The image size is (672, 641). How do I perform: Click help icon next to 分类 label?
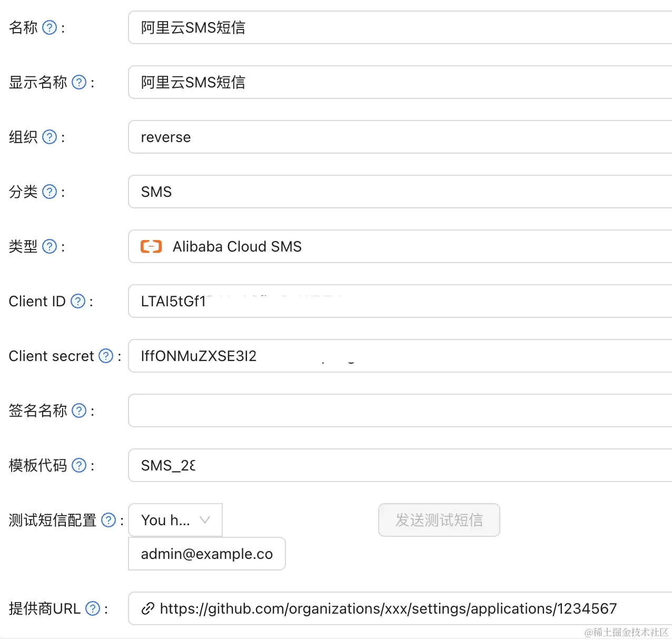click(50, 192)
